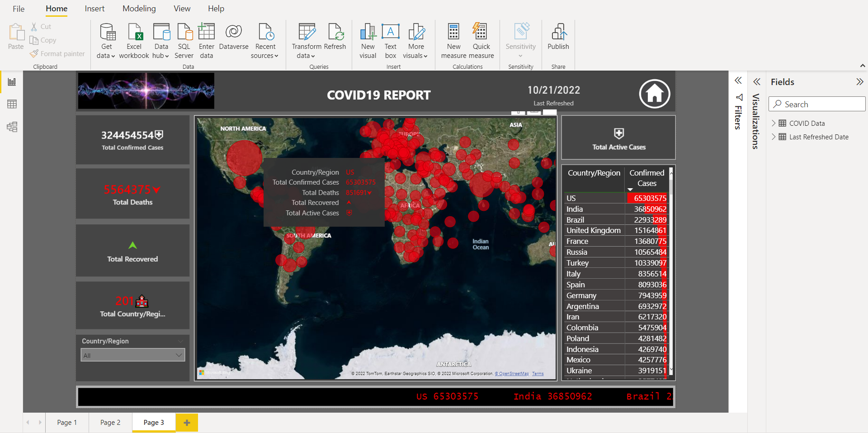Viewport: 868px width, 433px height.
Task: Switch to Model view in sidebar
Action: pyautogui.click(x=12, y=127)
